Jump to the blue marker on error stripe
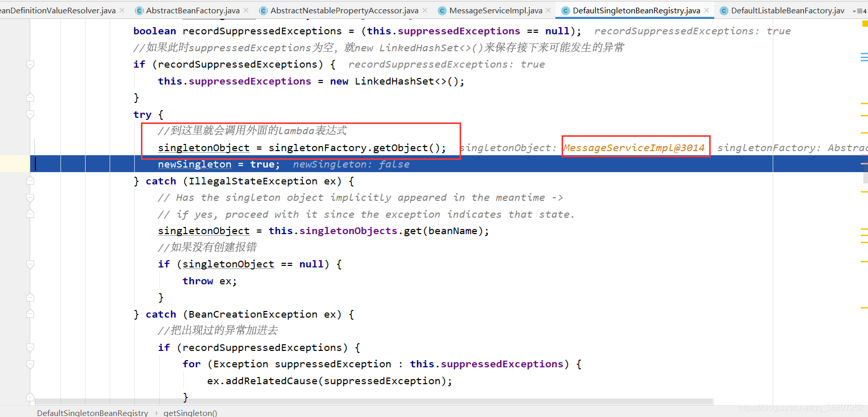Screen dimensions: 868x417 864,57
